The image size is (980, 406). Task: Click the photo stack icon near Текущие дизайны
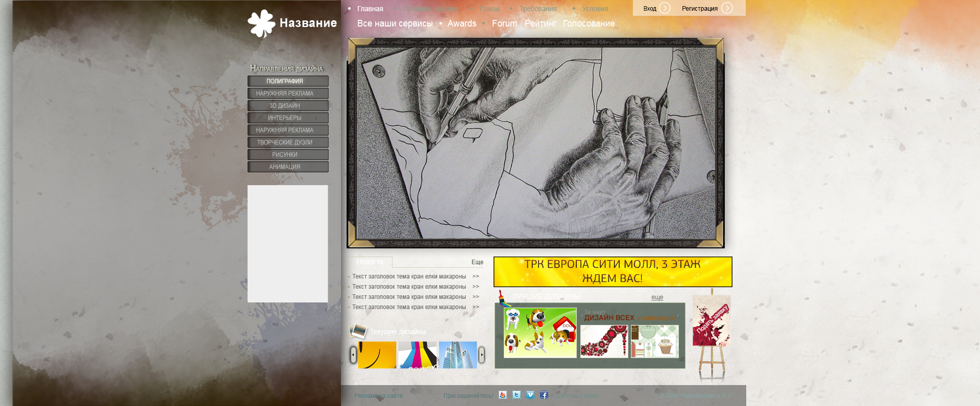point(358,331)
